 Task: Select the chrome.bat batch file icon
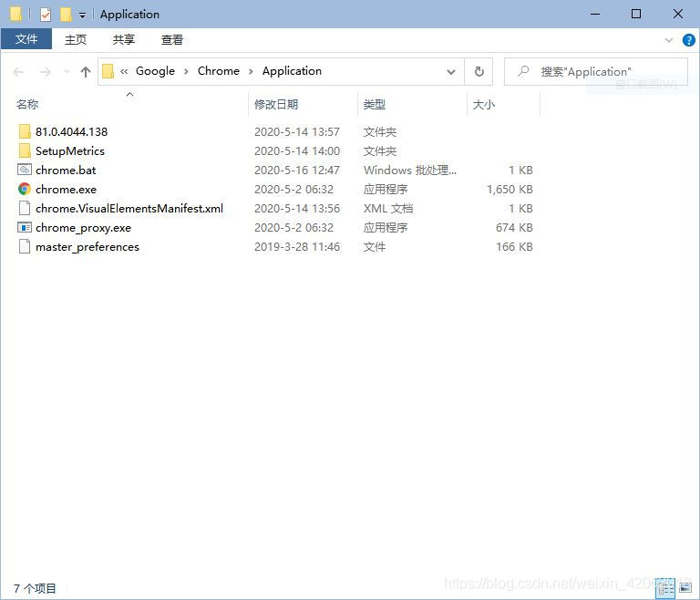coord(25,171)
